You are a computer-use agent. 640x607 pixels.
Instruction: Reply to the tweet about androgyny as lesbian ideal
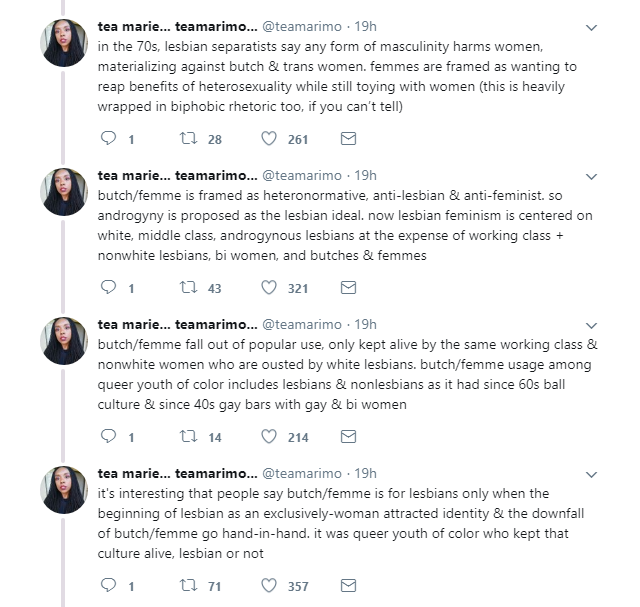(x=109, y=288)
